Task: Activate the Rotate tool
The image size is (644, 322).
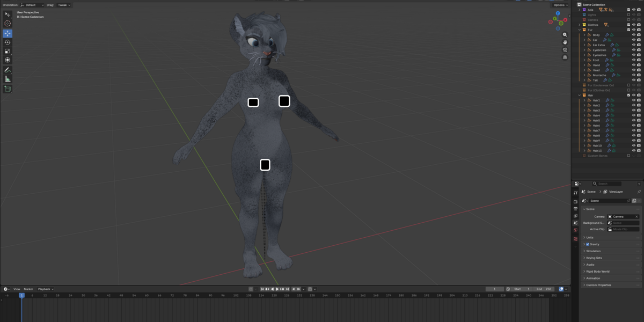Action: (8, 42)
